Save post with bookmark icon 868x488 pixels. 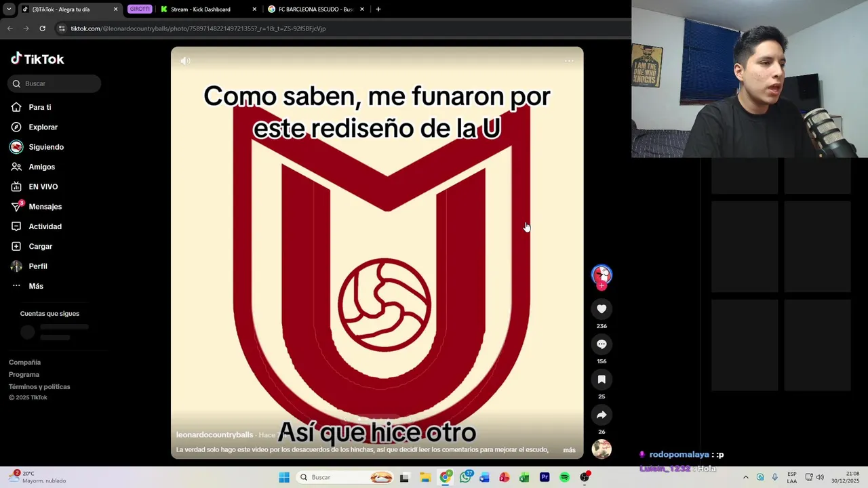(601, 380)
